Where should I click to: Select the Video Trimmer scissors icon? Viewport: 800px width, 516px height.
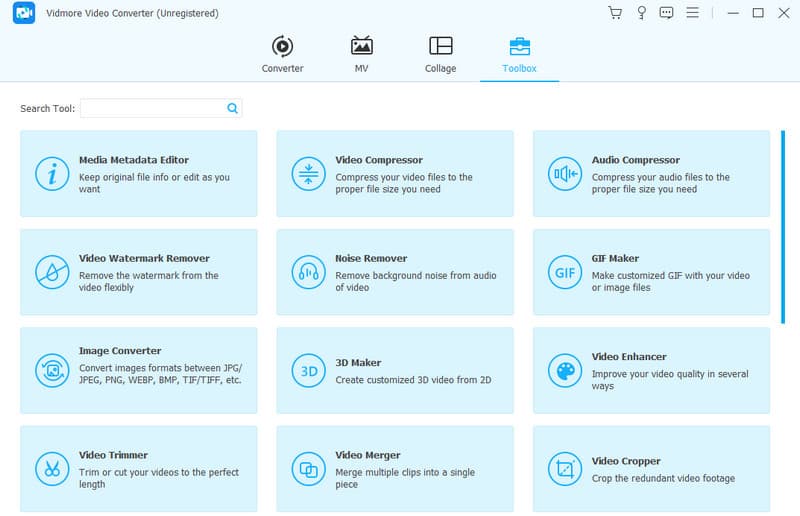(50, 469)
